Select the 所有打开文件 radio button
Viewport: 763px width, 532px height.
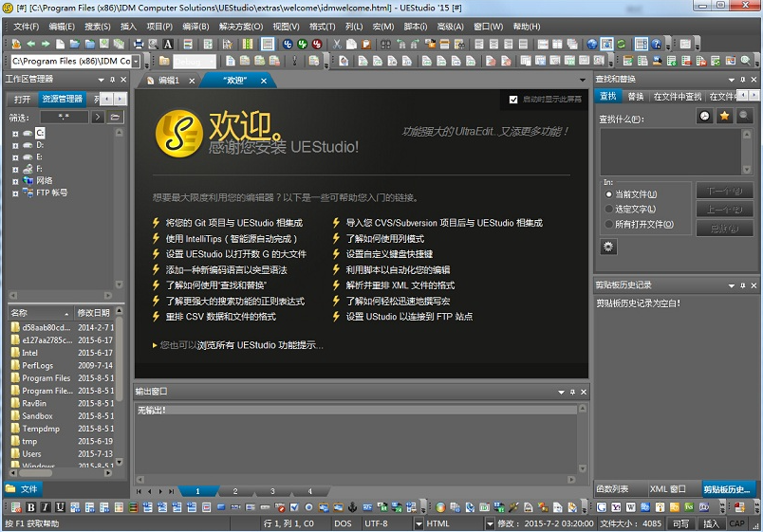(x=609, y=224)
